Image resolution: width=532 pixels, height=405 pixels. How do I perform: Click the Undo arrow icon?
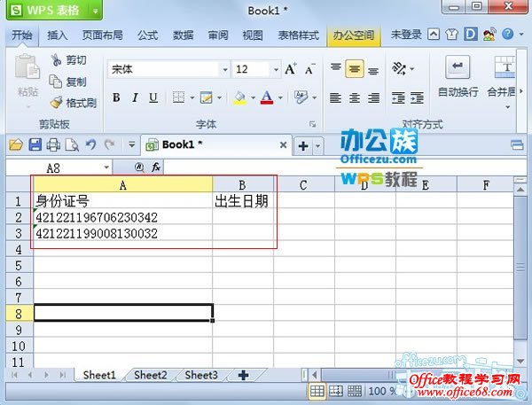(90, 144)
